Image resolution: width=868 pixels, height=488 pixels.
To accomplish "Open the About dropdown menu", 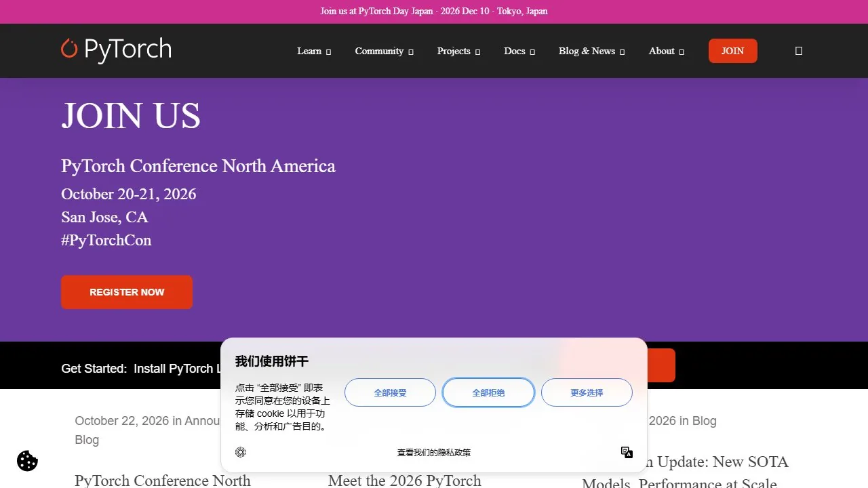I will (667, 51).
